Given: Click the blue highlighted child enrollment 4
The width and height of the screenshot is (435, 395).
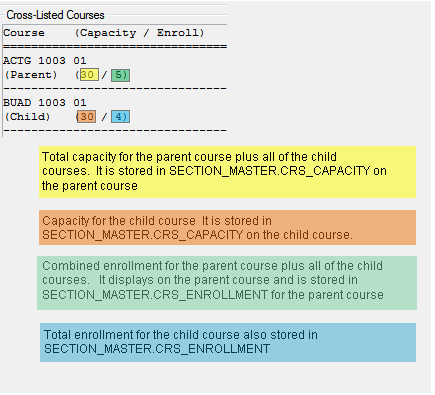Looking at the screenshot, I should point(120,117).
